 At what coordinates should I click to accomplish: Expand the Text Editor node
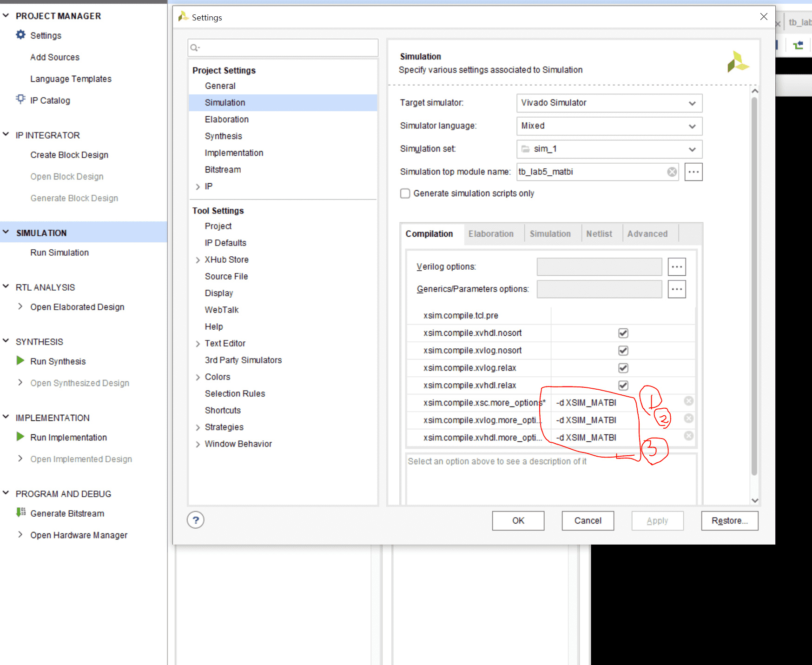[198, 344]
